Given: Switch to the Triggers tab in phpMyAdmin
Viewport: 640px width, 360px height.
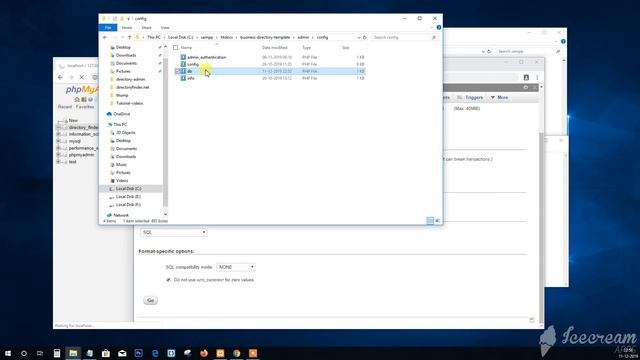Looking at the screenshot, I should 470,98.
